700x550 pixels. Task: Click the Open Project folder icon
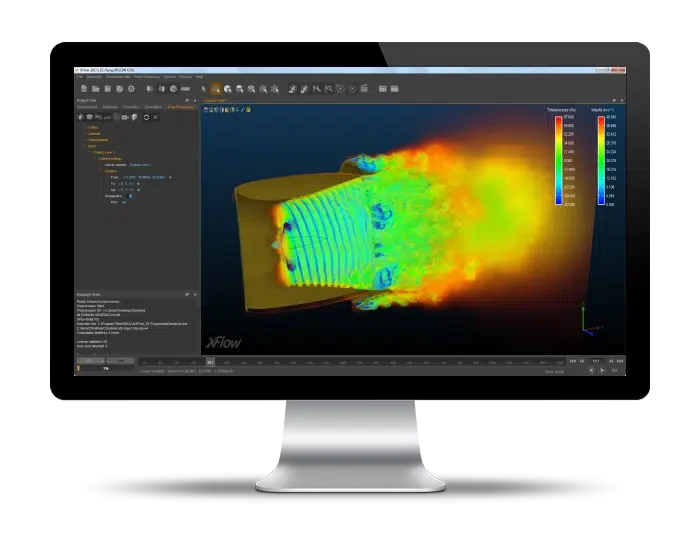click(96, 89)
